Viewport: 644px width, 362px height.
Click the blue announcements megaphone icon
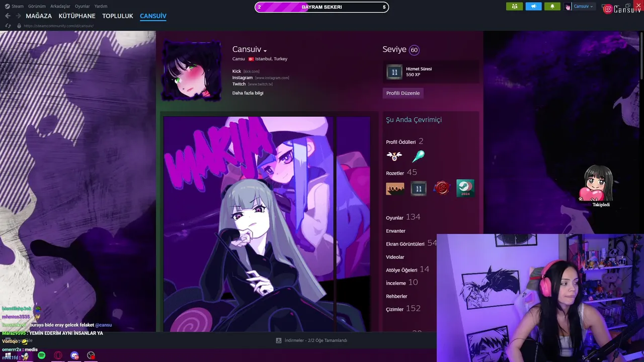pos(533,7)
